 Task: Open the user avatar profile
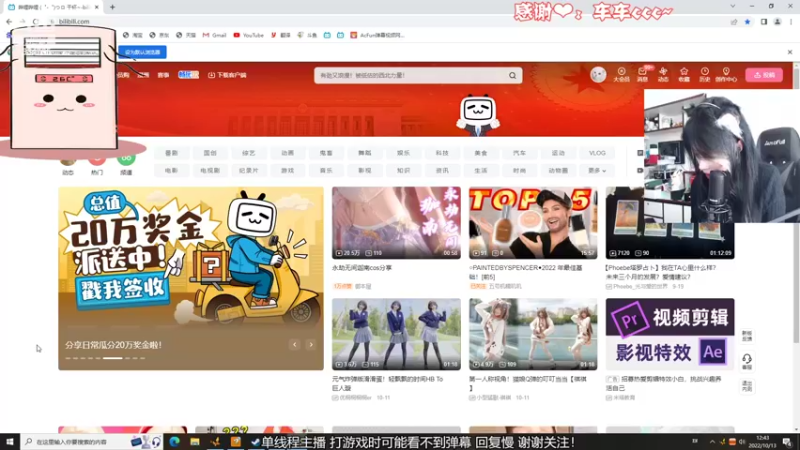(x=598, y=74)
